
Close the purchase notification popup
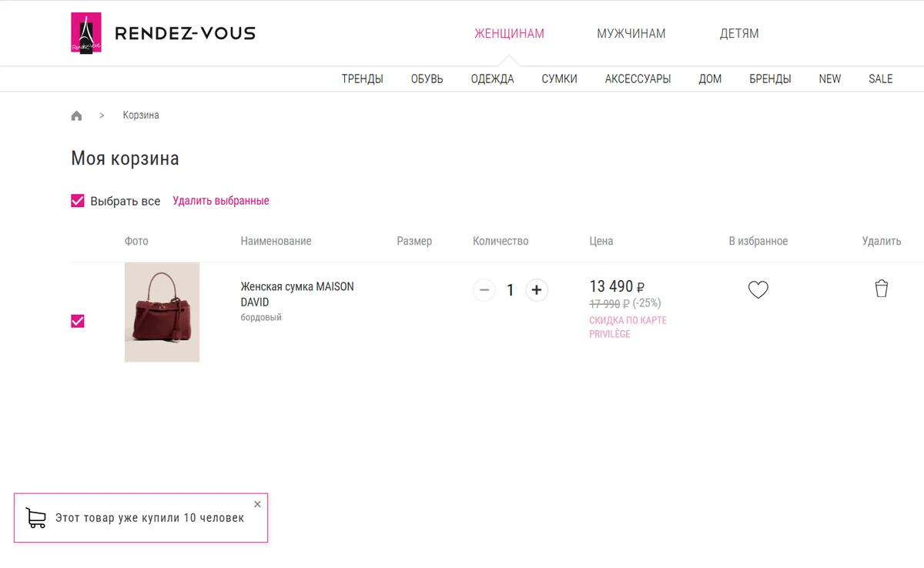257,504
